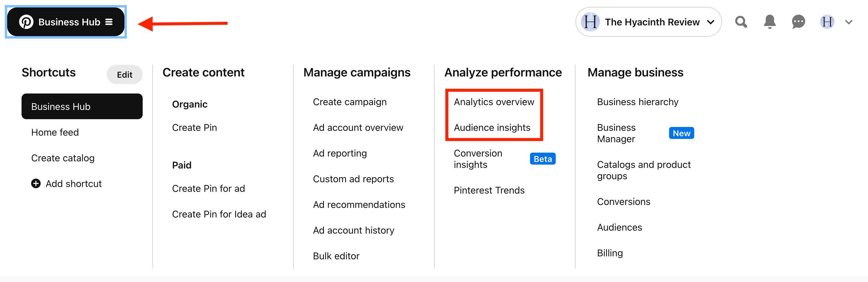This screenshot has width=868, height=282.
Task: Select the Home feed shortcut
Action: [55, 132]
